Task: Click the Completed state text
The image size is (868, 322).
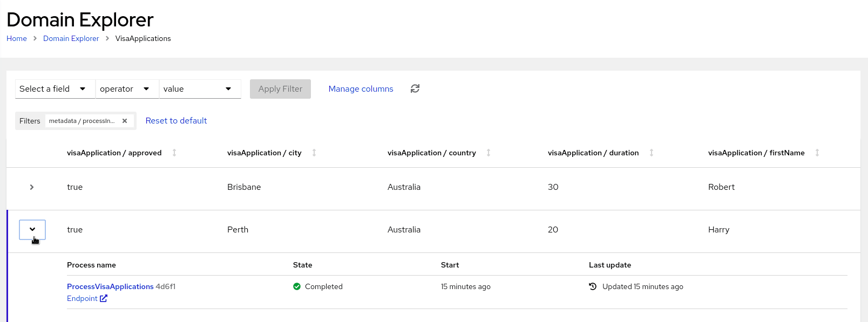Action: coord(324,286)
